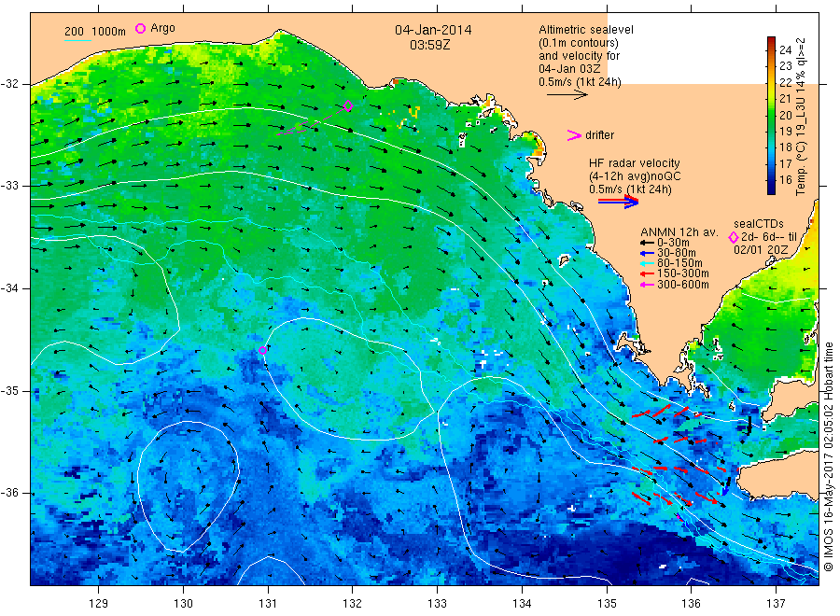
Task: Click the sealCTDs magenta diamond legend symbol
Action: pos(734,237)
